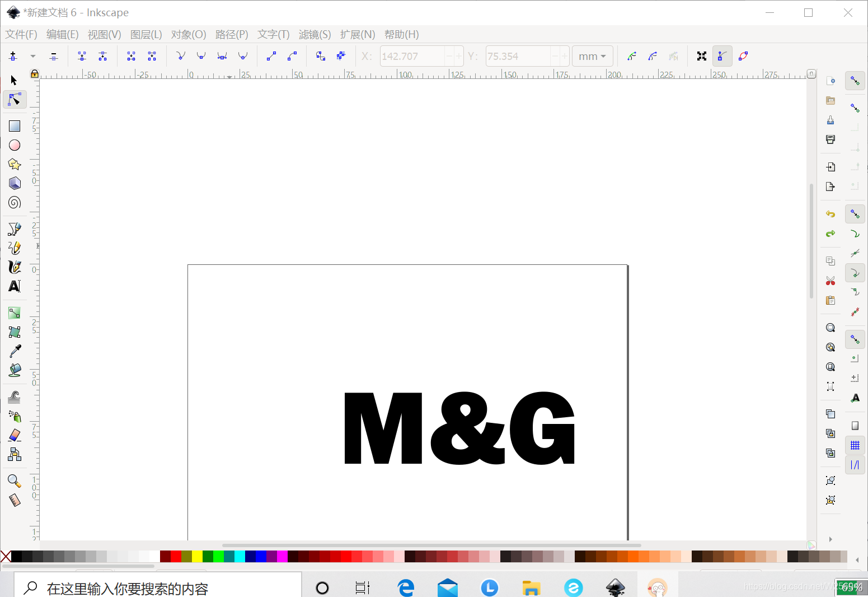Select the Measure ruler tool
This screenshot has height=597, width=868.
15,500
